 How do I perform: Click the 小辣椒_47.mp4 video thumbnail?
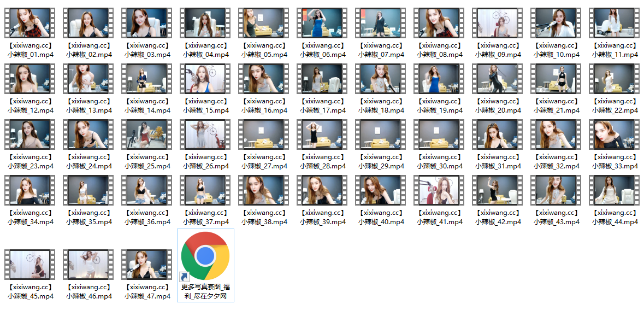pyautogui.click(x=147, y=265)
